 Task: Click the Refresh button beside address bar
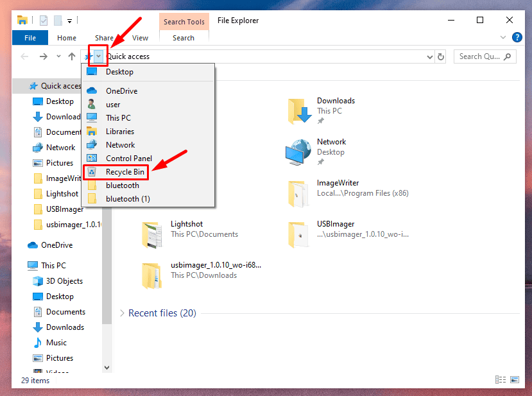(441, 56)
